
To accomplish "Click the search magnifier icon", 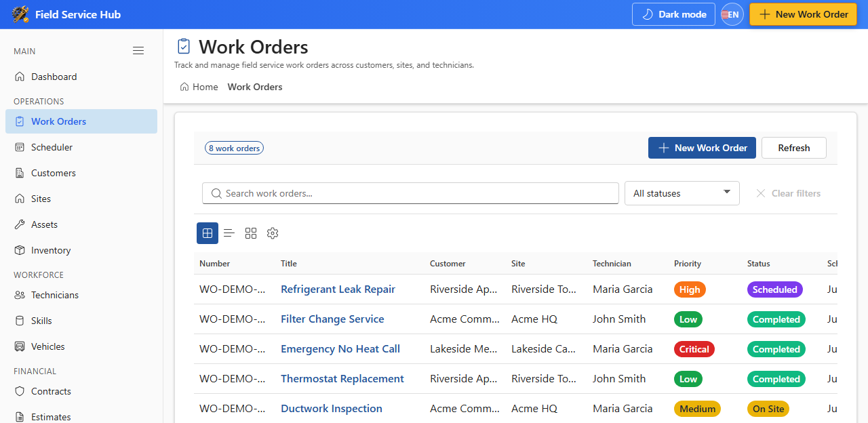I will tap(216, 193).
